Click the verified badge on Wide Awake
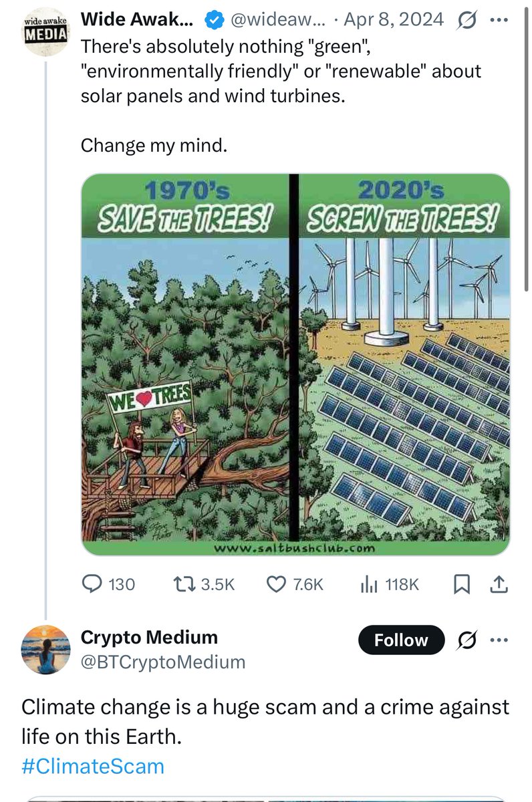 point(213,20)
